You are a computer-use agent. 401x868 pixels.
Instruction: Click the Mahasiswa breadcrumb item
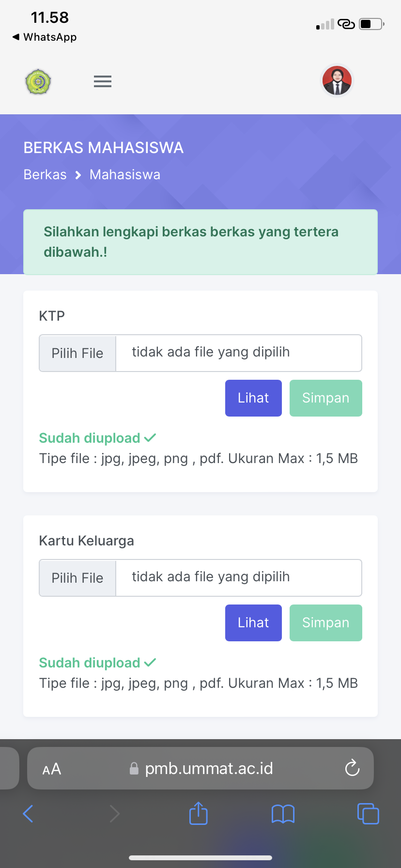pos(125,174)
